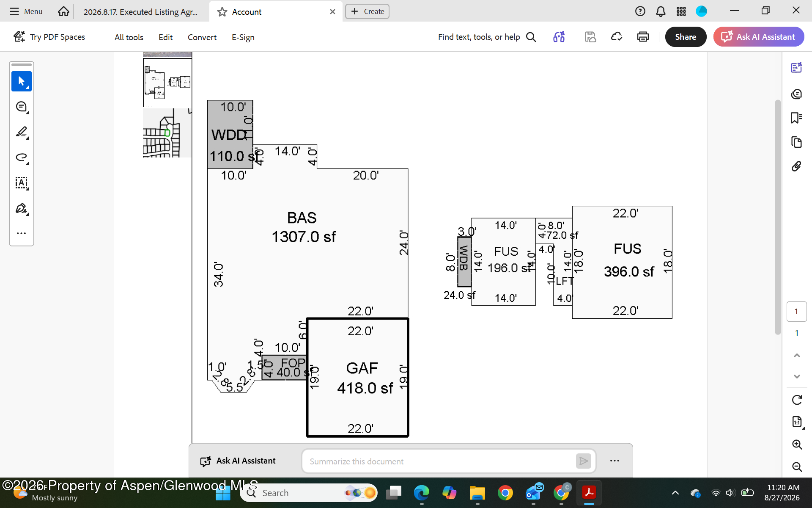
Task: Click the Windows taskbar Search box
Action: 309,493
